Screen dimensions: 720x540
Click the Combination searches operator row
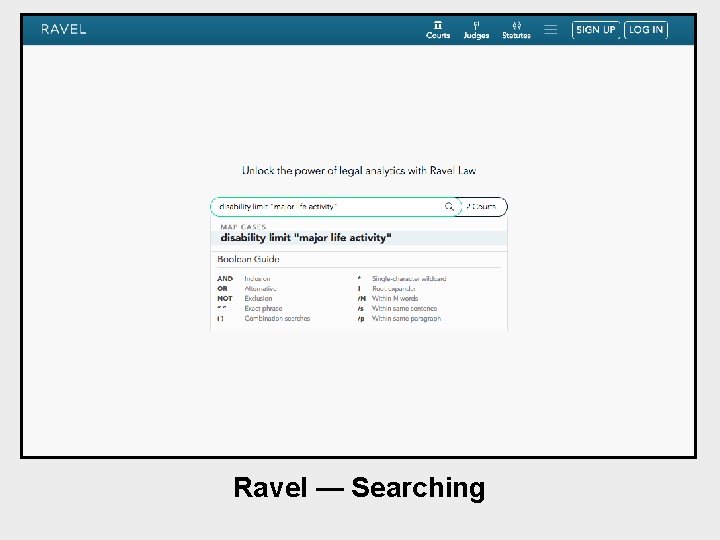pos(264,318)
